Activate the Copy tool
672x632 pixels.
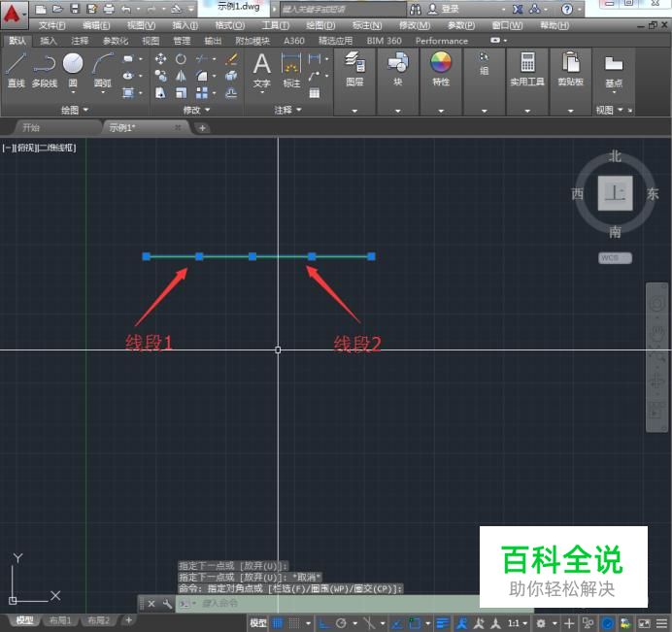160,77
